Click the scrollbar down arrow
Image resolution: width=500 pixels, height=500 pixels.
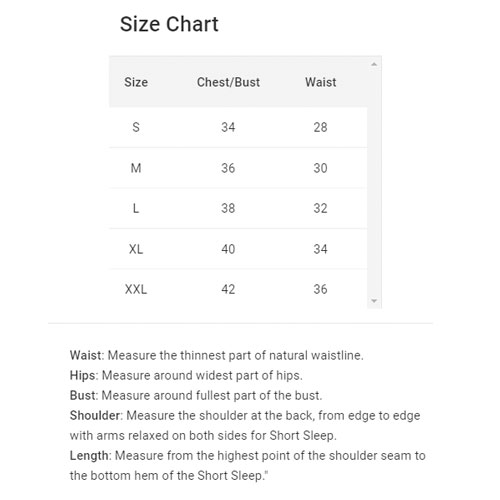[374, 301]
